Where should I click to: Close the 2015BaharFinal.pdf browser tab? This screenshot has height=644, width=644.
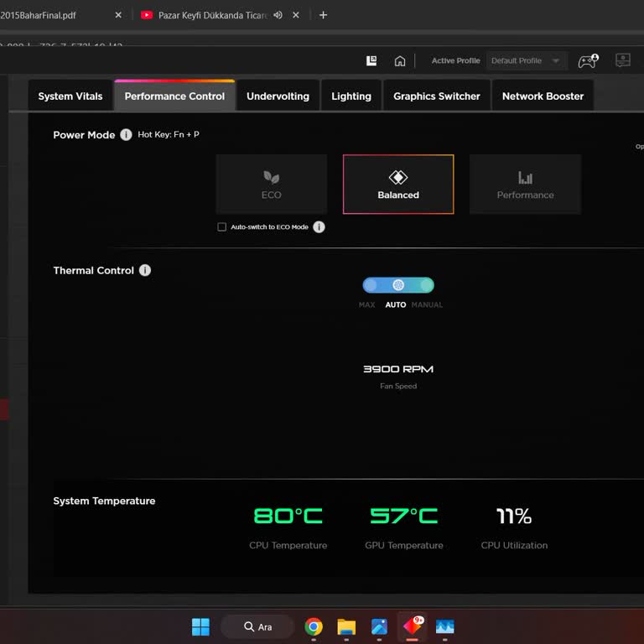click(118, 15)
